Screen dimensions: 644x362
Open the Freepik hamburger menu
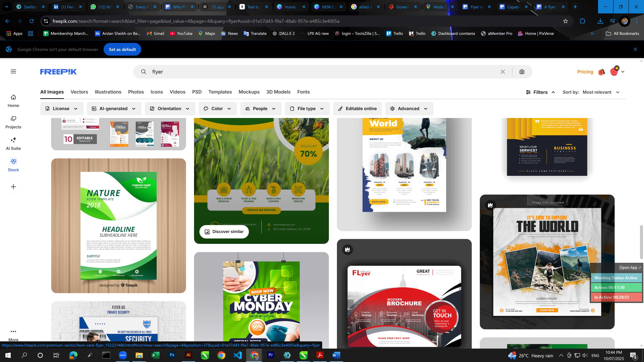[13, 72]
